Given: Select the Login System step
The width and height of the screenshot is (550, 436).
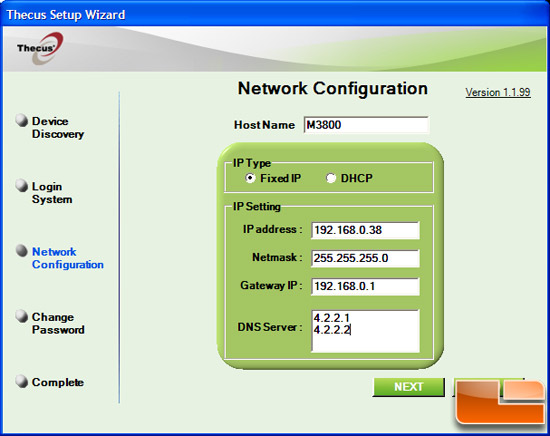Looking at the screenshot, I should (52, 193).
